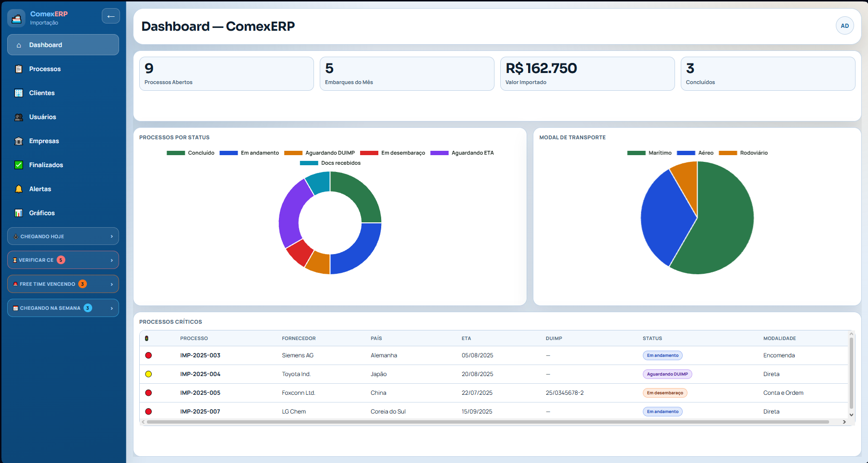
Task: Click the Clientes building icon
Action: pos(19,93)
